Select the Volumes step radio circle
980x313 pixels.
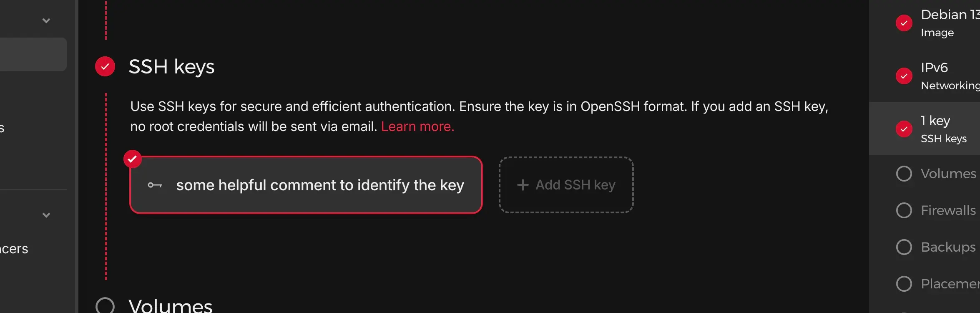(904, 174)
